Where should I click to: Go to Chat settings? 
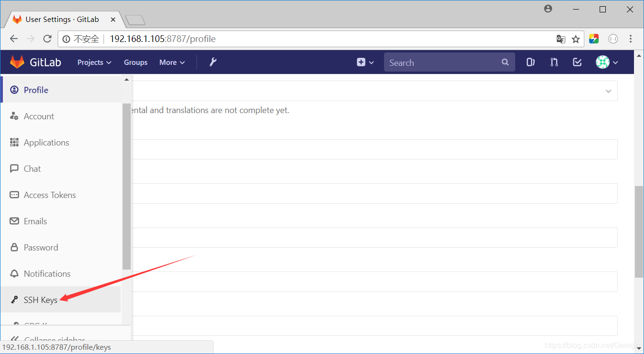tap(61, 168)
